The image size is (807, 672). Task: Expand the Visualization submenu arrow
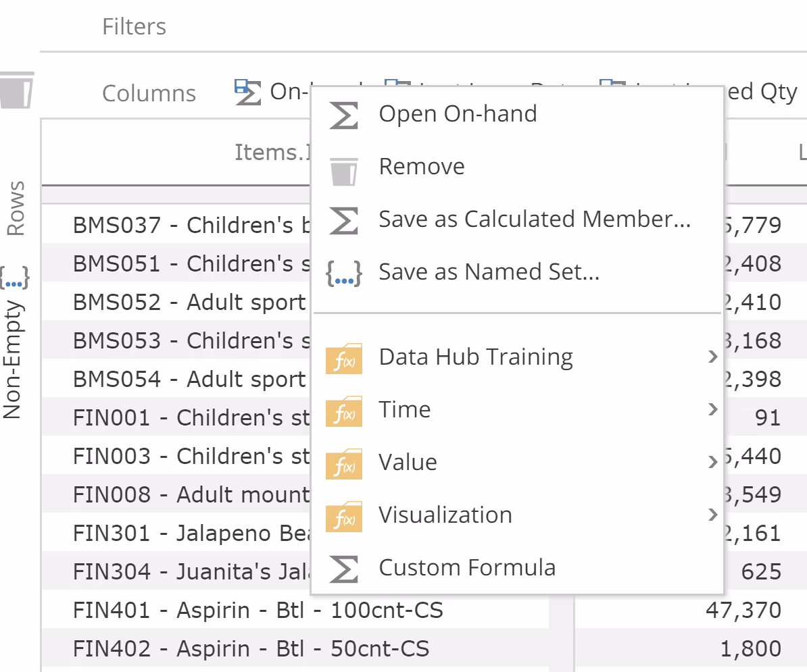(712, 515)
